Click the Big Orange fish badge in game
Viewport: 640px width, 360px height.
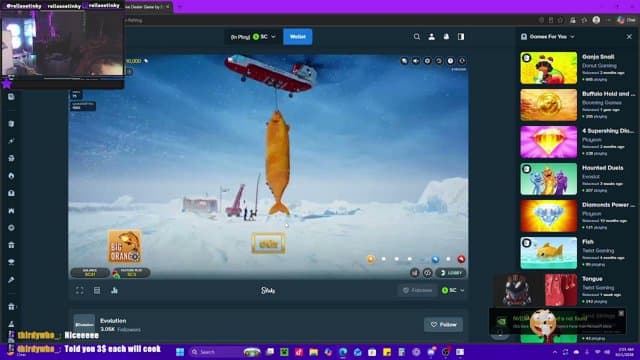[124, 247]
